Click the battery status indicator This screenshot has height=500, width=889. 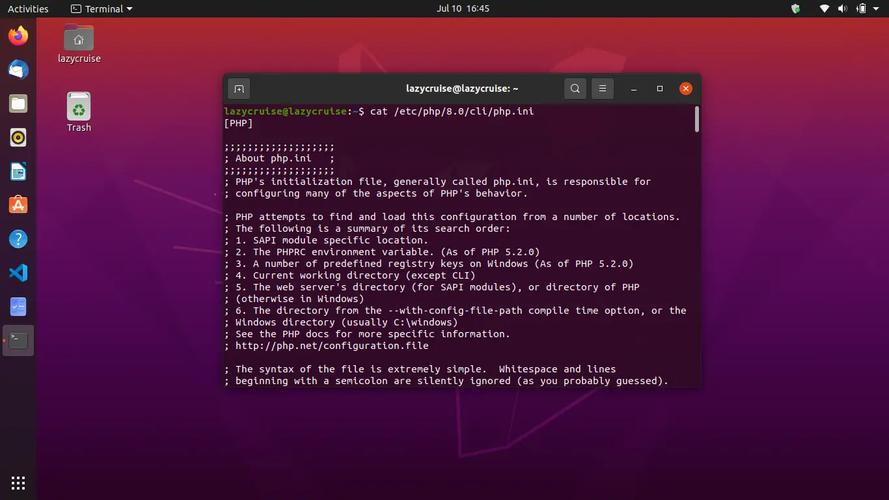point(861,9)
